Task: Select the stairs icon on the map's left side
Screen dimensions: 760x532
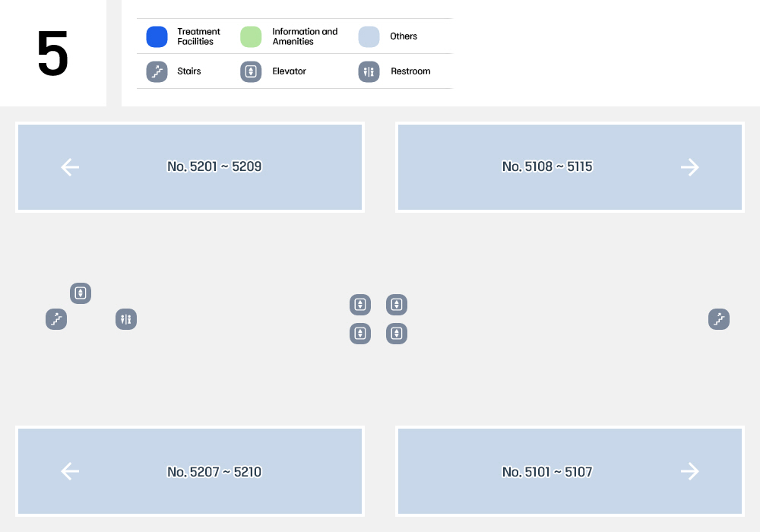Action: coord(56,319)
